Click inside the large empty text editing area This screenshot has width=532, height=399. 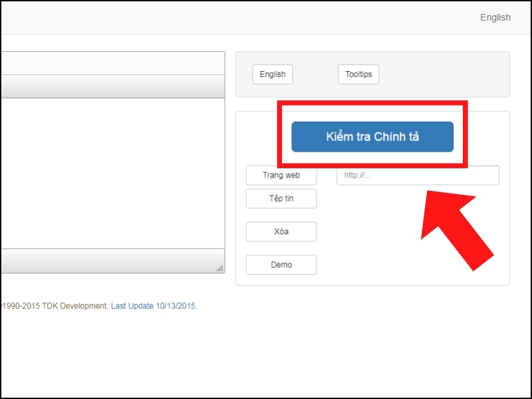pos(112,173)
